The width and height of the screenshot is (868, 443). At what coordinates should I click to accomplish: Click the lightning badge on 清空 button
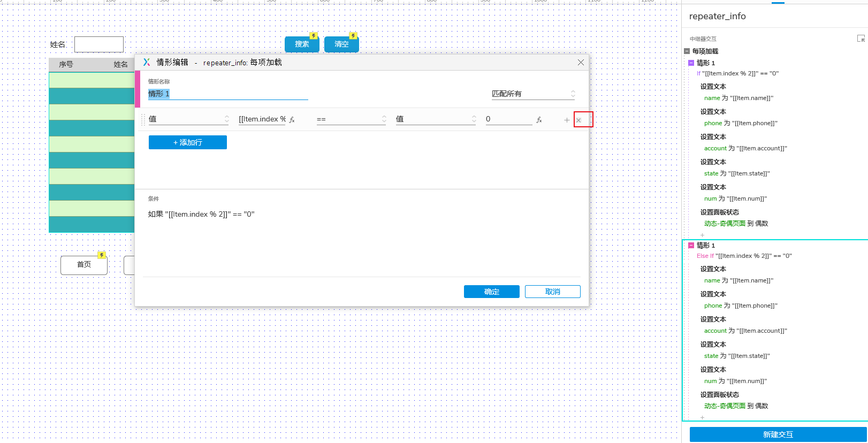click(353, 36)
